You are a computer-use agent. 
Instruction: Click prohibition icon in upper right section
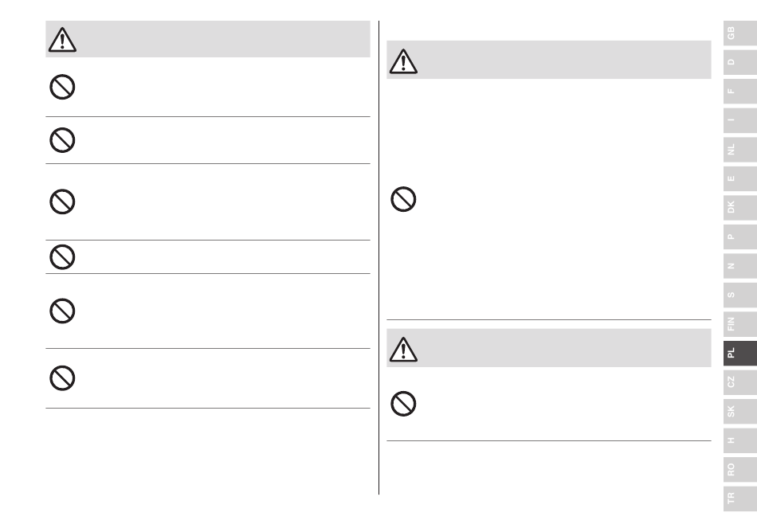point(403,199)
